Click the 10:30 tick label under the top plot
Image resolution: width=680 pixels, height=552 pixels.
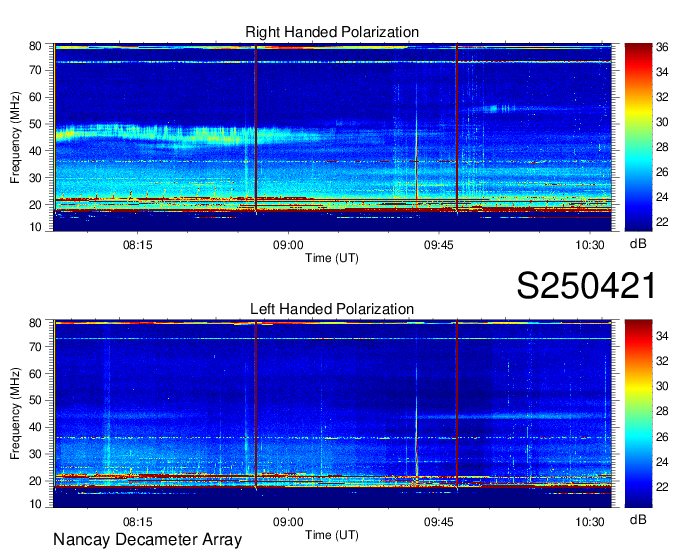[x=589, y=245]
